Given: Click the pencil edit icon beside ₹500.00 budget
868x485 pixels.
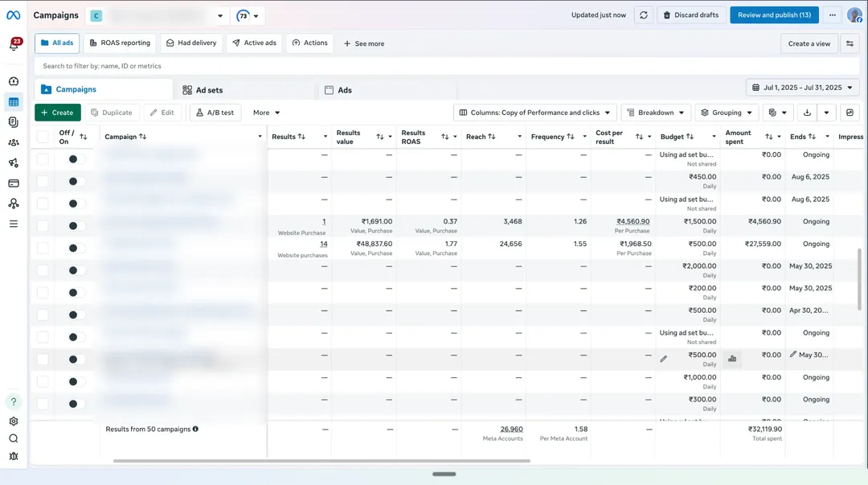Looking at the screenshot, I should pyautogui.click(x=663, y=360).
